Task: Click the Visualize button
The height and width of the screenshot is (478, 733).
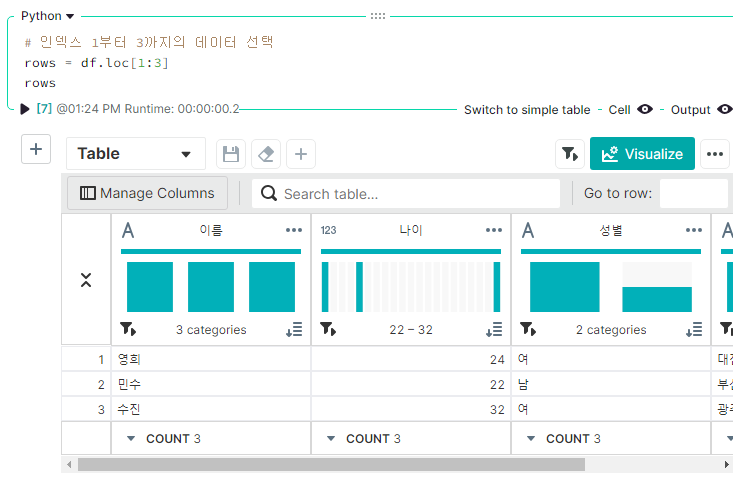Action: [x=642, y=154]
